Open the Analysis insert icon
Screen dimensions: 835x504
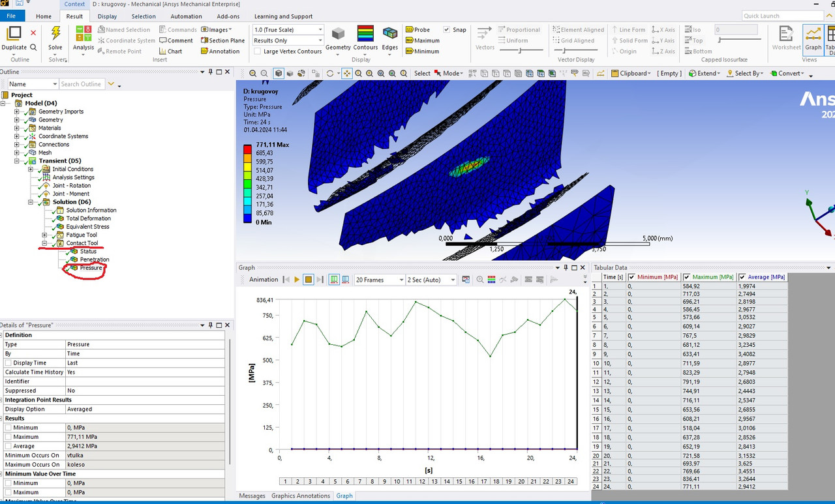click(83, 34)
